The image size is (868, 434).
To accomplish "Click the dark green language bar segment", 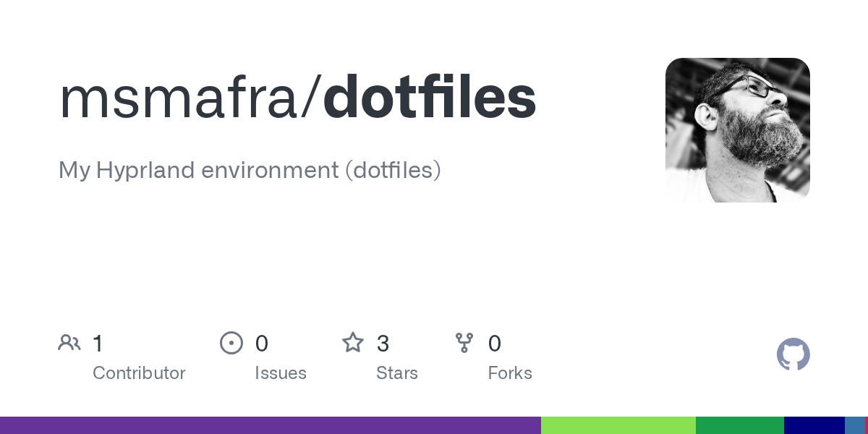I will coord(740,425).
